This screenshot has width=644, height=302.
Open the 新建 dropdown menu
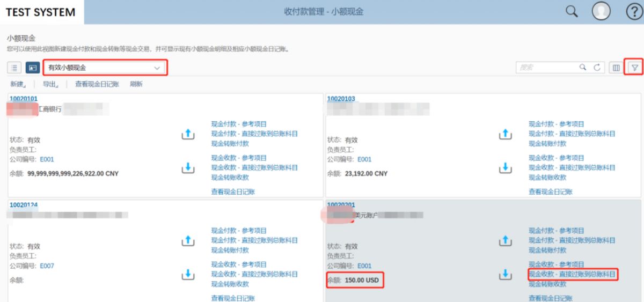19,84
